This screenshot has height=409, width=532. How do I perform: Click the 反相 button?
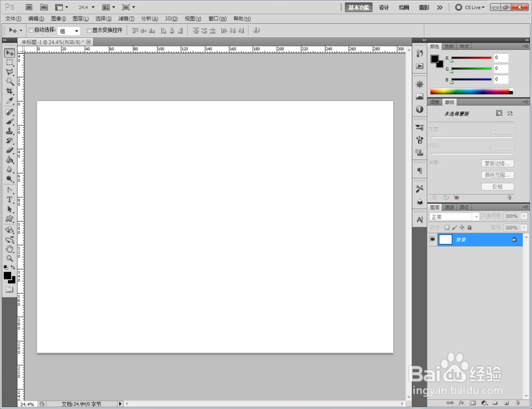coord(497,187)
